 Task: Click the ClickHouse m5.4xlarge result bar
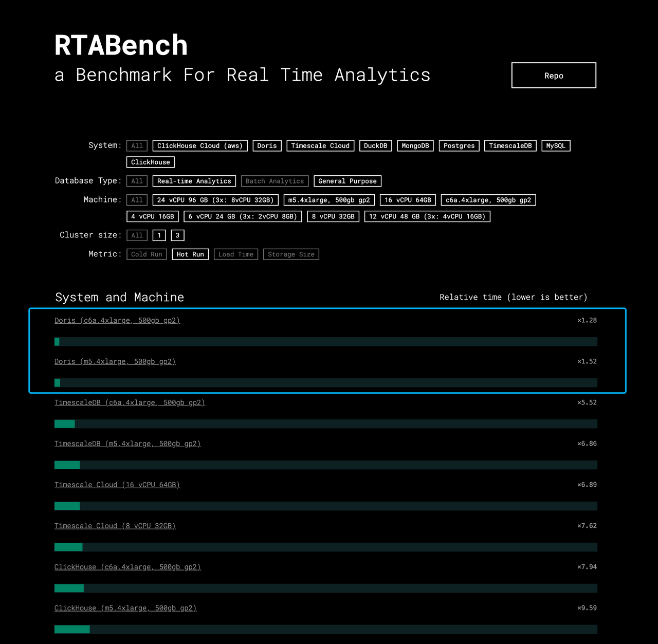[x=326, y=630]
